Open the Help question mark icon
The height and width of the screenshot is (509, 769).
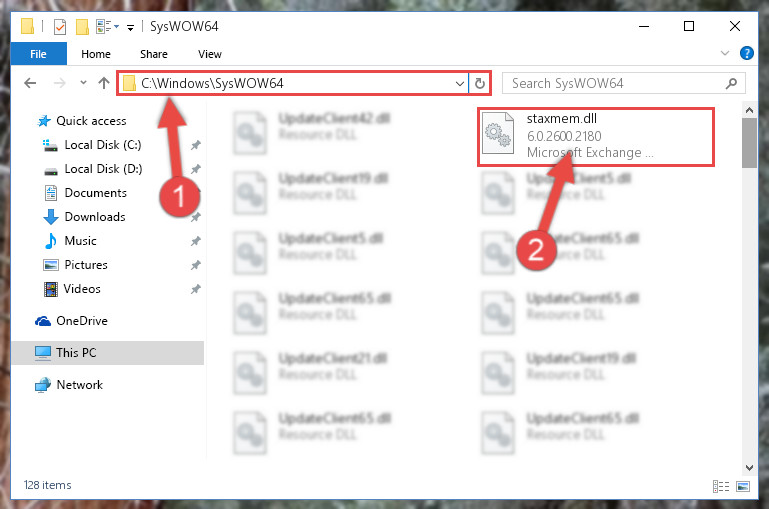click(746, 53)
